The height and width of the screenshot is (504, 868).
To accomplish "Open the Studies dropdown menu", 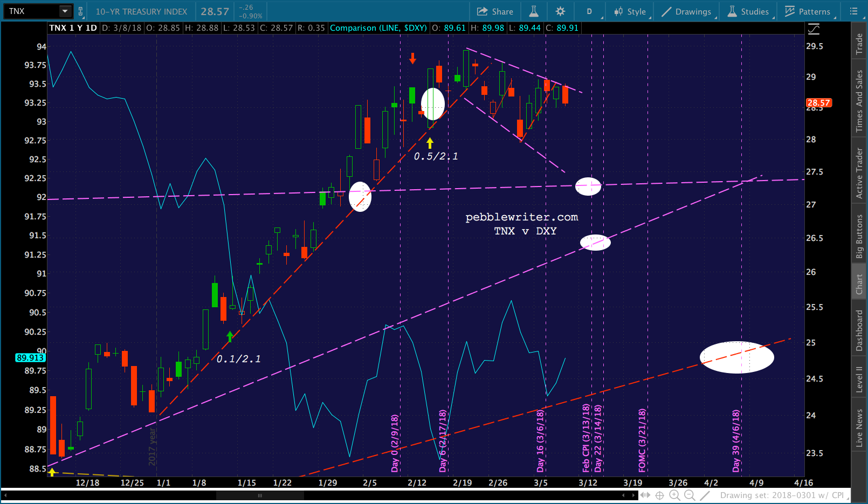I will pyautogui.click(x=748, y=11).
